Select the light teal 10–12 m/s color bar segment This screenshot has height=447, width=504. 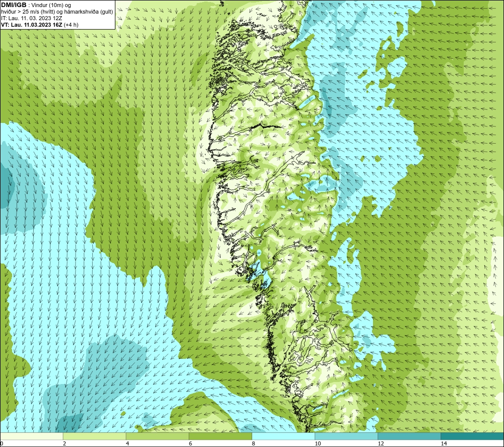(347, 436)
